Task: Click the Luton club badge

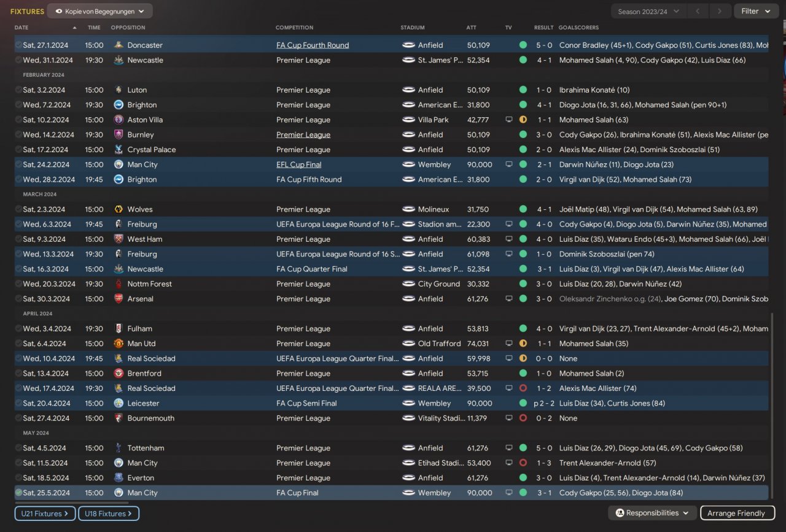Action: [x=119, y=90]
